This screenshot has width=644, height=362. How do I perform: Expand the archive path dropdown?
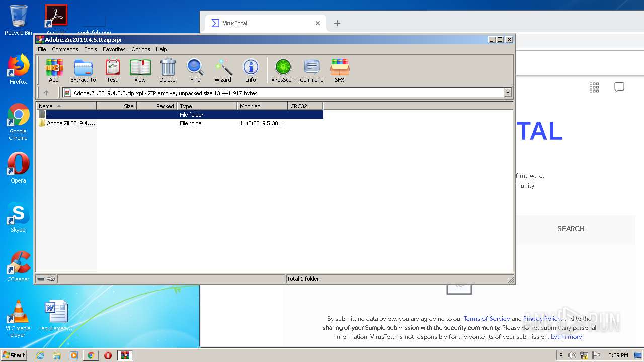tap(508, 93)
